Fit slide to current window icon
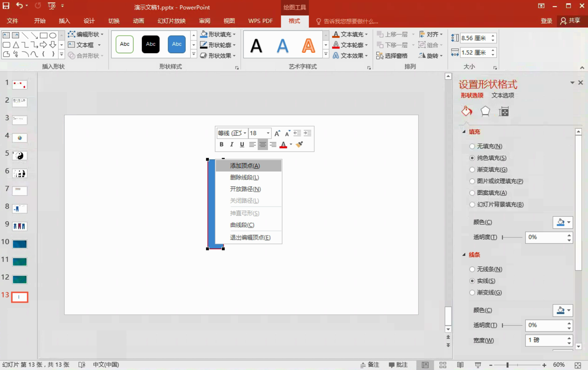 578,365
